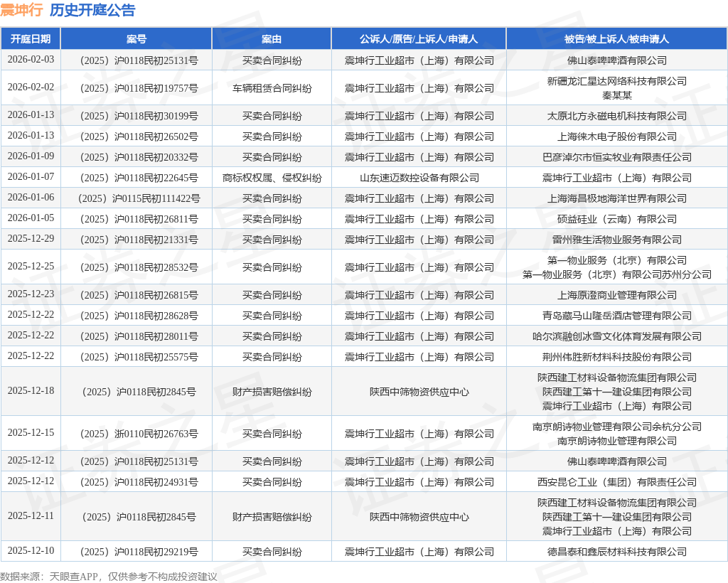Click defendant 雷州雅生活物业服务有限公司
The image size is (728, 583).
click(617, 240)
